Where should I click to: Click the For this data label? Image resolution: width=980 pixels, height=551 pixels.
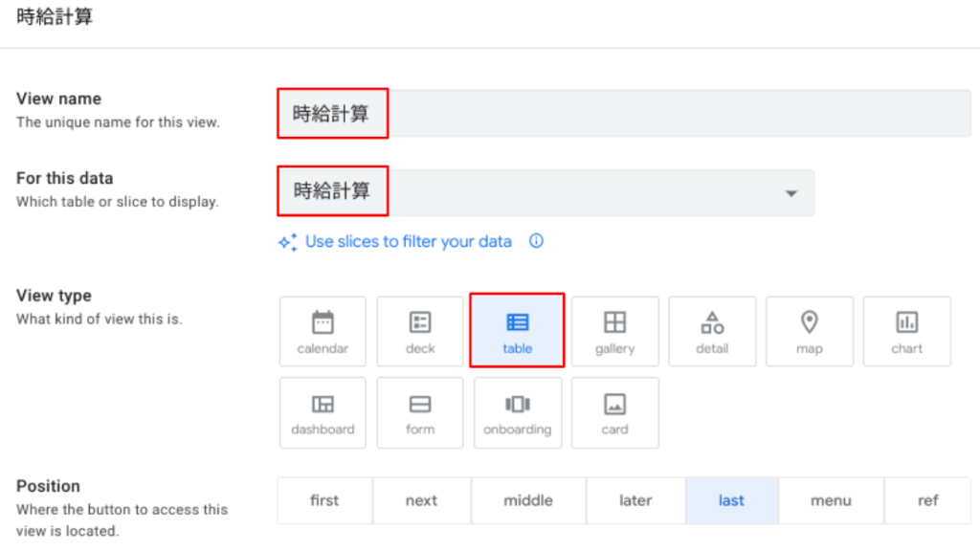tap(64, 178)
